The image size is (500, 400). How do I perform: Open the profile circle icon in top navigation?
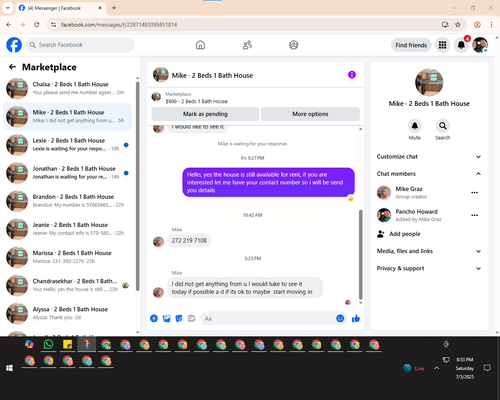pyautogui.click(x=294, y=45)
